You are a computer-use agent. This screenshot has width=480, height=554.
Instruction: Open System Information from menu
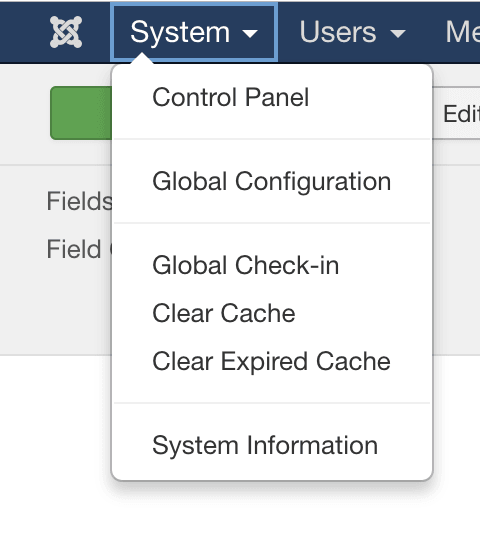coord(265,446)
